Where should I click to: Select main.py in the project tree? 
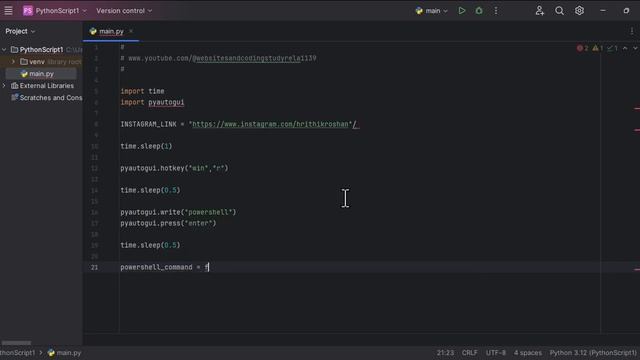(x=41, y=74)
